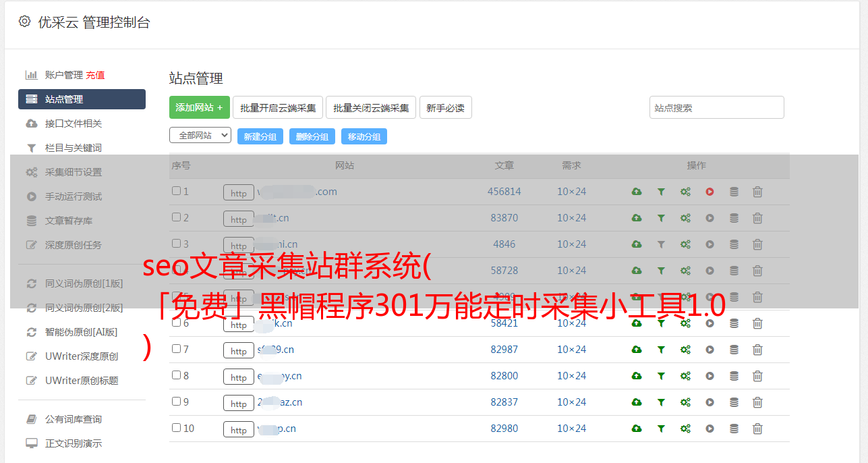Image resolution: width=868 pixels, height=463 pixels.
Task: Click article count 82987
Action: 504,350
